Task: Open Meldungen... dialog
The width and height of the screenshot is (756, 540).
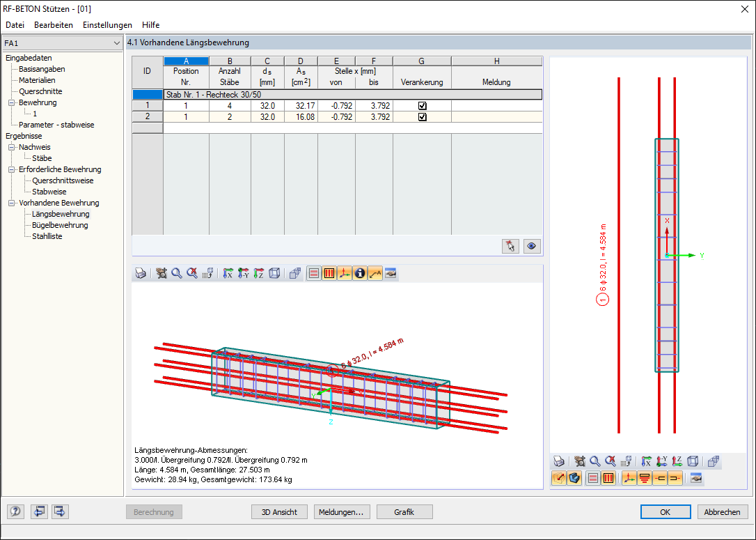Action: [341, 512]
